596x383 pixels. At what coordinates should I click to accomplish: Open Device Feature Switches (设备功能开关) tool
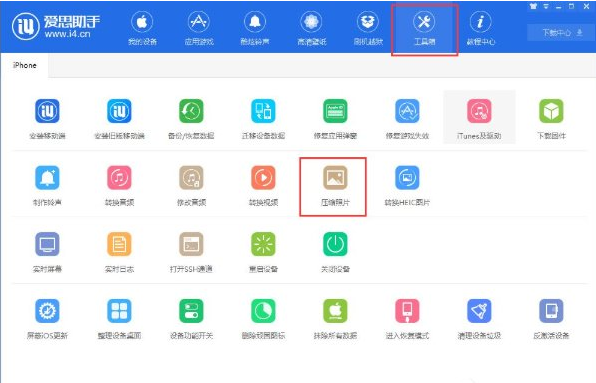point(191,319)
